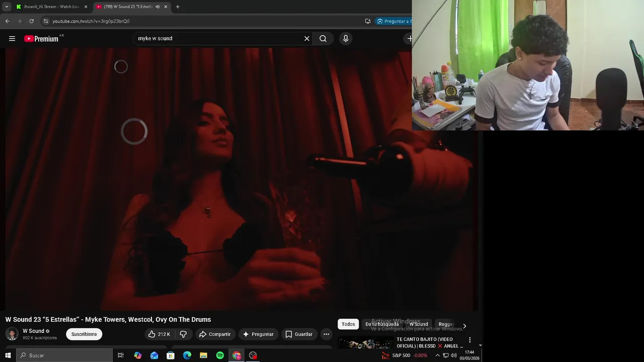Open Outlook from the taskbar
This screenshot has width=644, height=362.
click(x=154, y=355)
